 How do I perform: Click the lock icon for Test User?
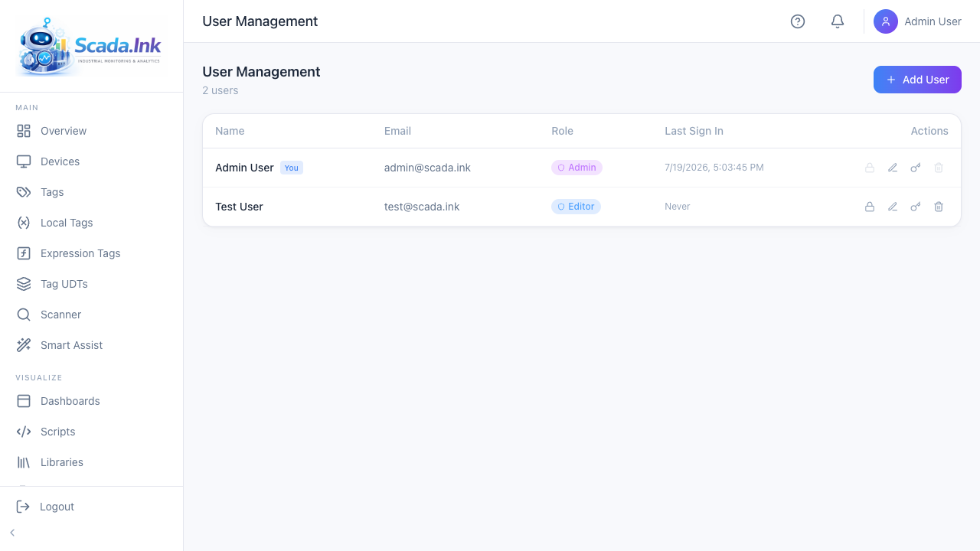[x=870, y=207]
